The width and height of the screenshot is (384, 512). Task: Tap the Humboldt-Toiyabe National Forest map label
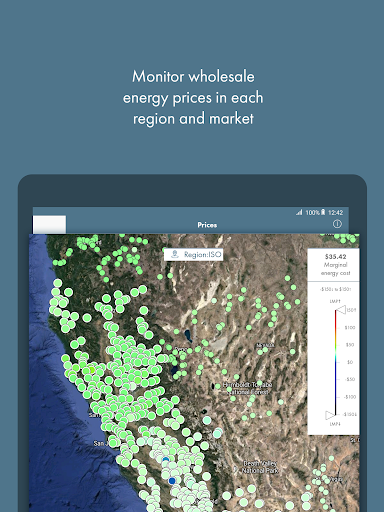[x=248, y=388]
